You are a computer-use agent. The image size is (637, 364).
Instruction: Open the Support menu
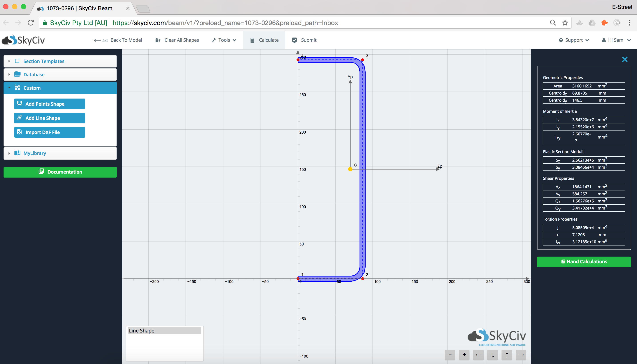click(x=573, y=40)
